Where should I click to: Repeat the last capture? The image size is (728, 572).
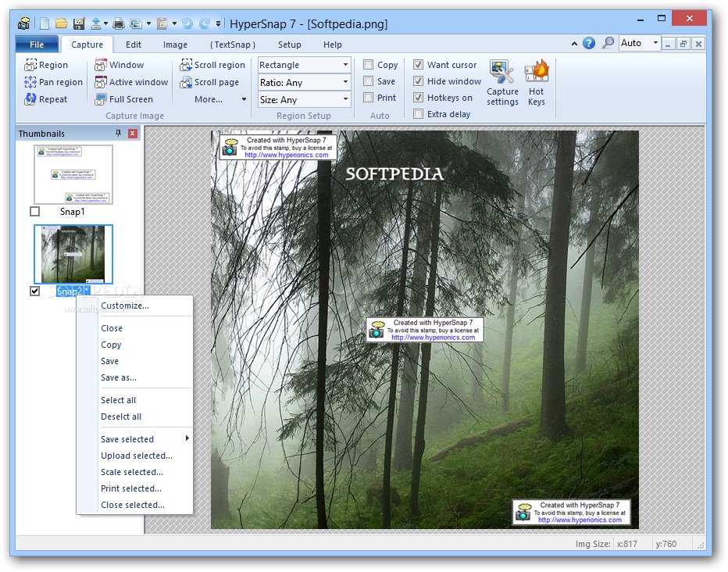(x=45, y=99)
